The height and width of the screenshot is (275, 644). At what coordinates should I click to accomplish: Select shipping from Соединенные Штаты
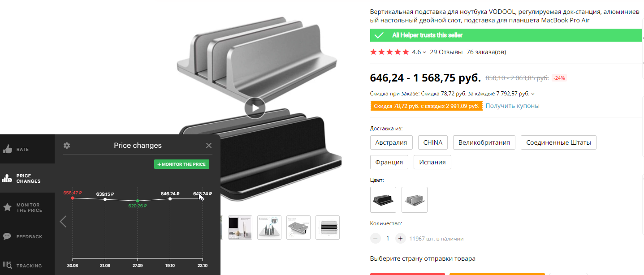coord(558,142)
